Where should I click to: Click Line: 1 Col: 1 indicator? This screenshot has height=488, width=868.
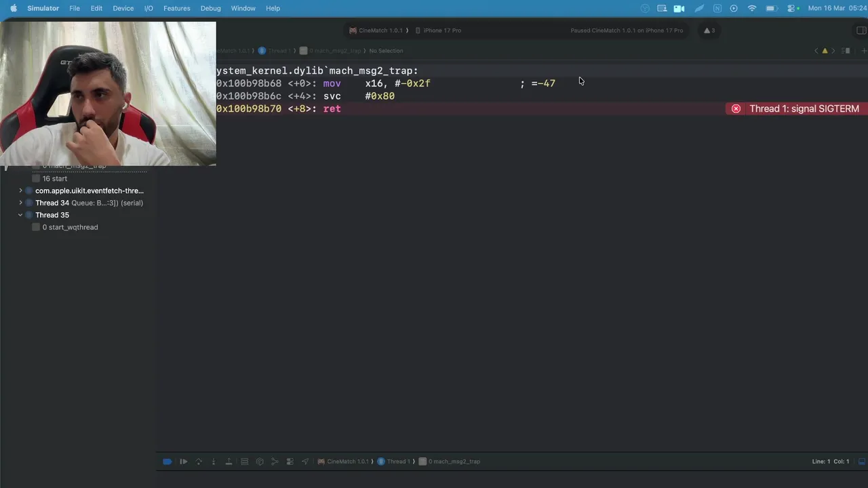pyautogui.click(x=831, y=462)
